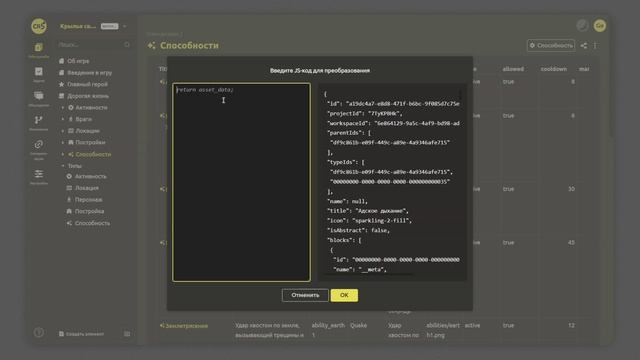Click the '"isAbstract": false' JSON line
640x360 pixels.
(x=358, y=230)
